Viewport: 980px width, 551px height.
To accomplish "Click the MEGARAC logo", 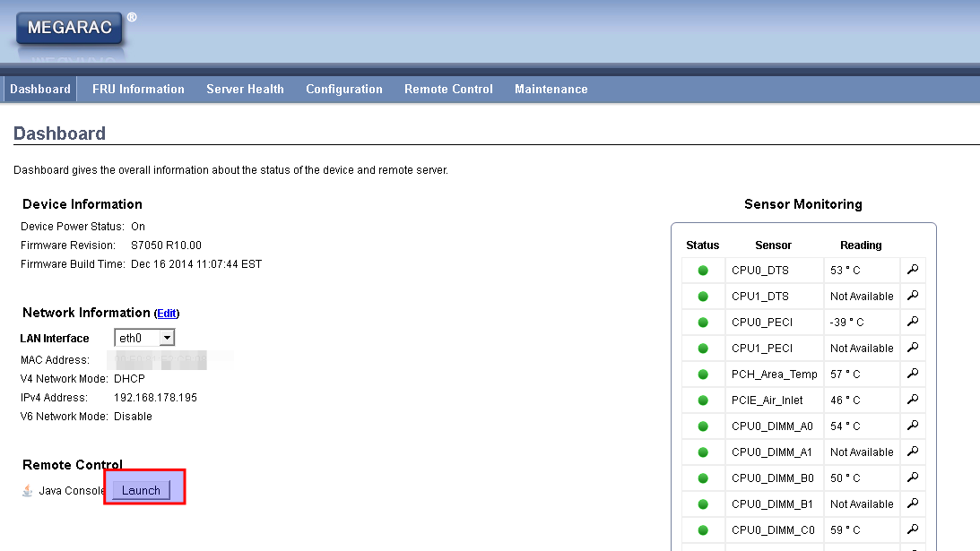I will [70, 29].
